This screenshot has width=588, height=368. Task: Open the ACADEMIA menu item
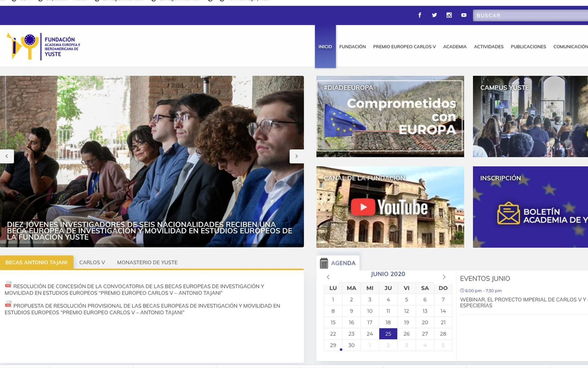455,47
